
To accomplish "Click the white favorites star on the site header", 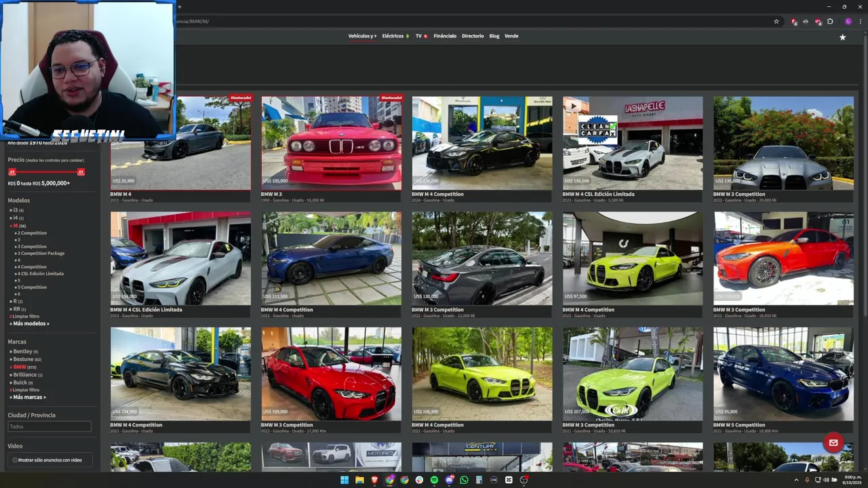I will (843, 37).
